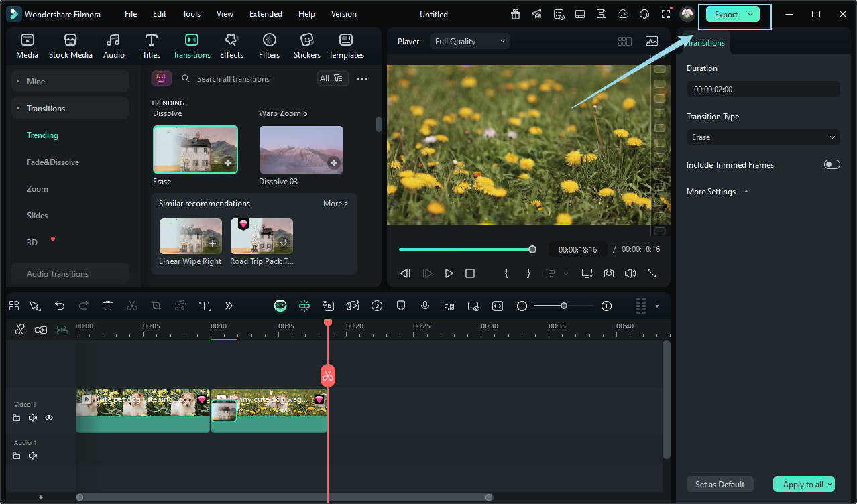Stop playback with the square stop button
Screen dimensions: 857x504
[x=470, y=273]
